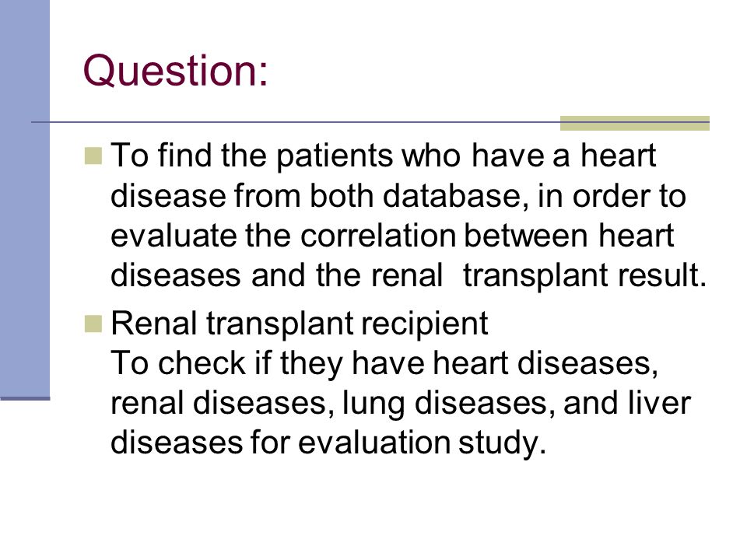Image resolution: width=747 pixels, height=560 pixels.
Task: Click the second square bullet marker
Action: (93, 324)
